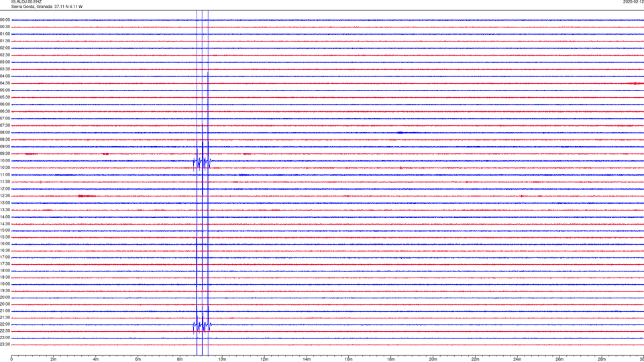Select the 18:00 trace label

point(5,270)
